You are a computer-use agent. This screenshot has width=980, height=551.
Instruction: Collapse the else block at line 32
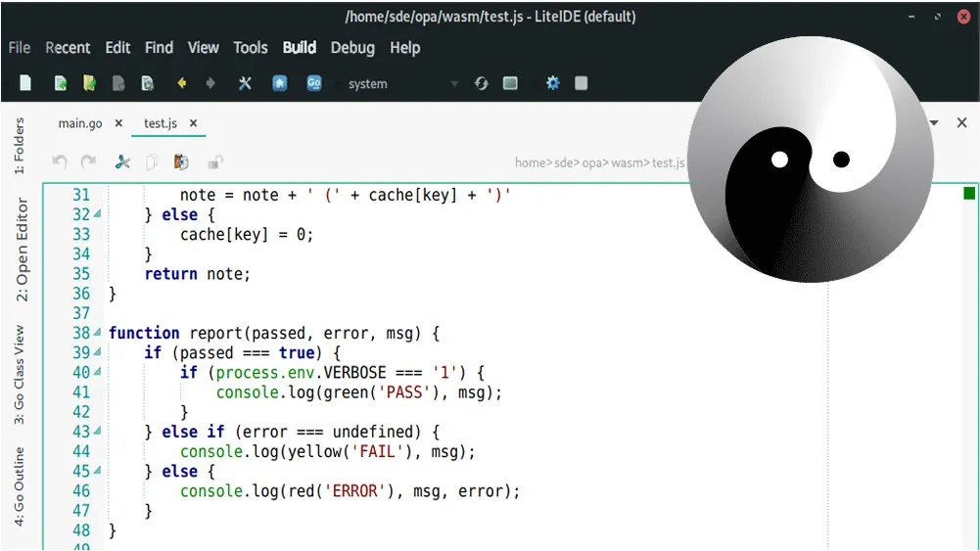tap(97, 215)
